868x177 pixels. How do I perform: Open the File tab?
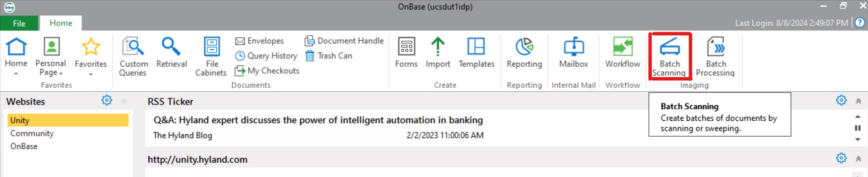[x=19, y=24]
